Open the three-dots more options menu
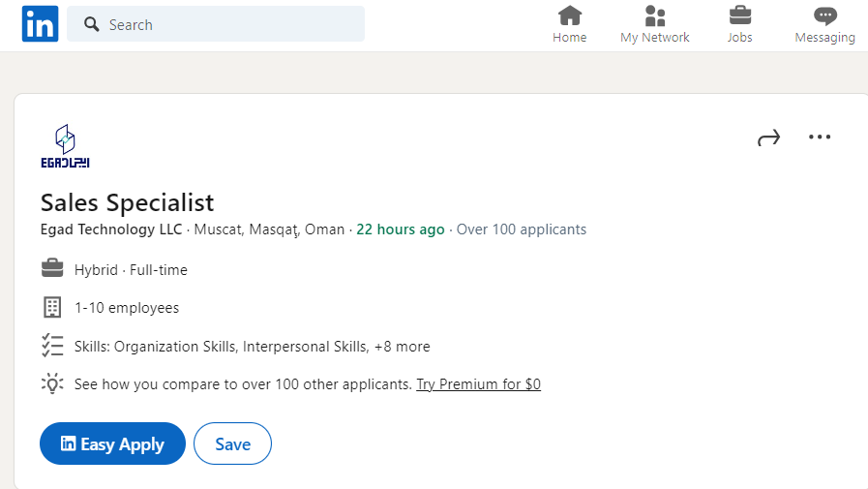This screenshot has width=868, height=489. 820,137
